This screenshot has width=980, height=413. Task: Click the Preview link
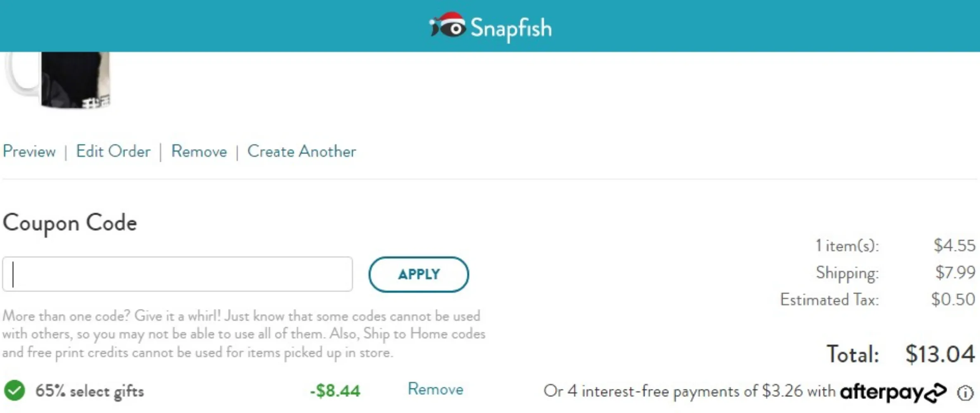[29, 151]
